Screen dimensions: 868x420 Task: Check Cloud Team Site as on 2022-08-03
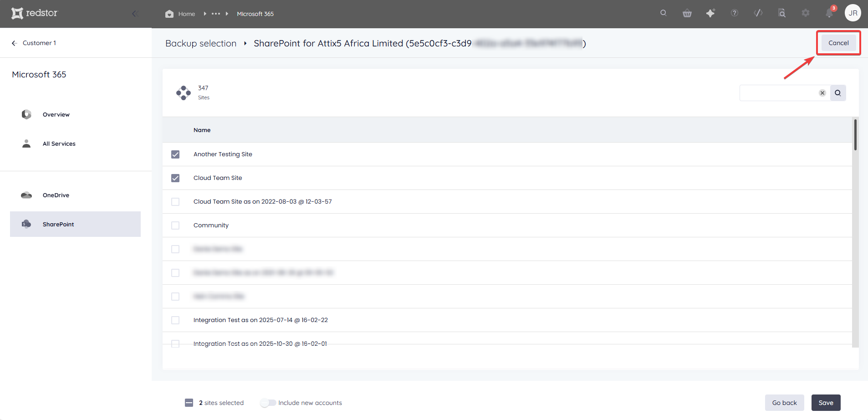click(175, 202)
